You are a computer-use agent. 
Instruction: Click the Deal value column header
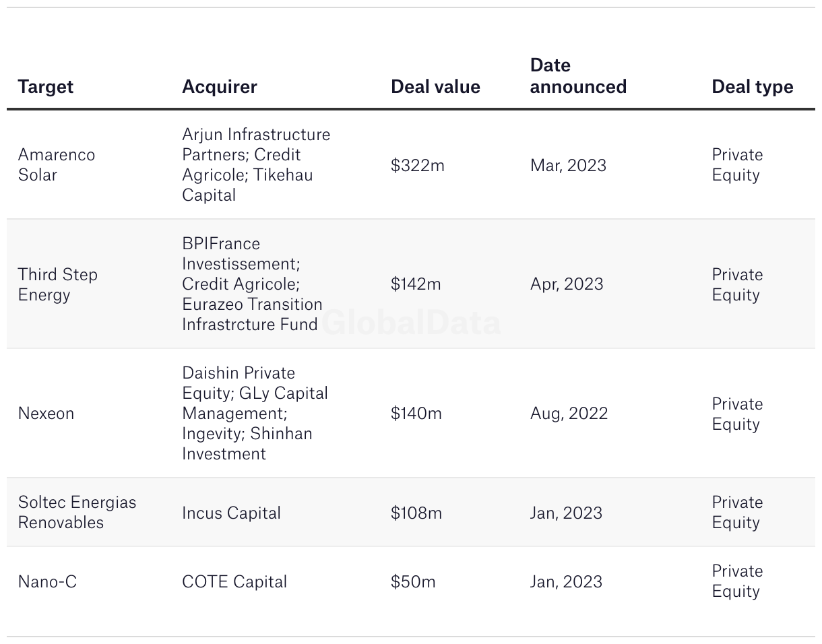(435, 87)
